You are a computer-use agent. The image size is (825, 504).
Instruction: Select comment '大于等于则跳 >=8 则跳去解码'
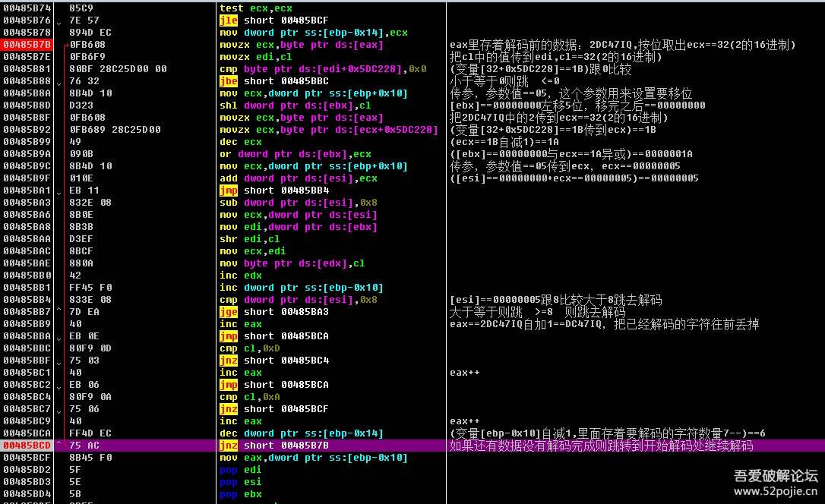pyautogui.click(x=537, y=312)
